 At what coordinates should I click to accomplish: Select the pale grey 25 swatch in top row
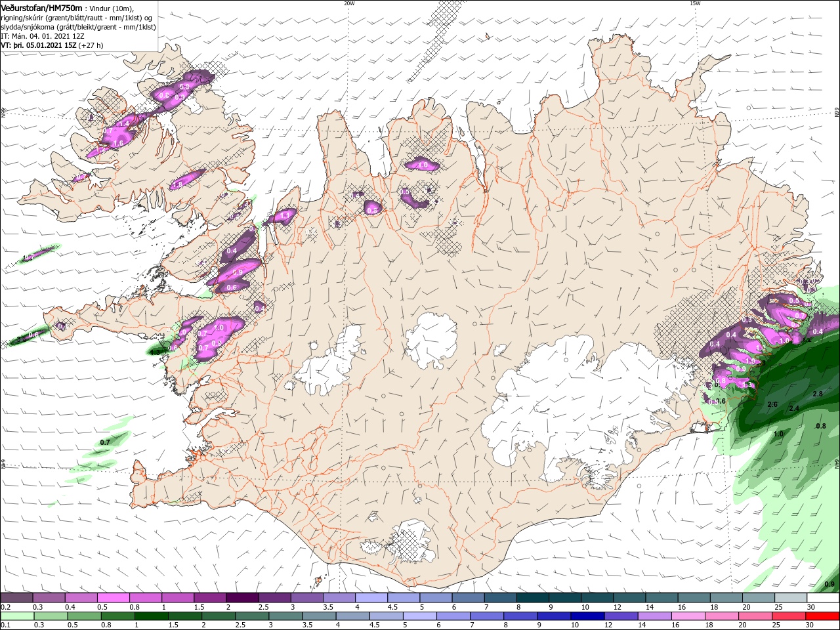[x=791, y=598]
